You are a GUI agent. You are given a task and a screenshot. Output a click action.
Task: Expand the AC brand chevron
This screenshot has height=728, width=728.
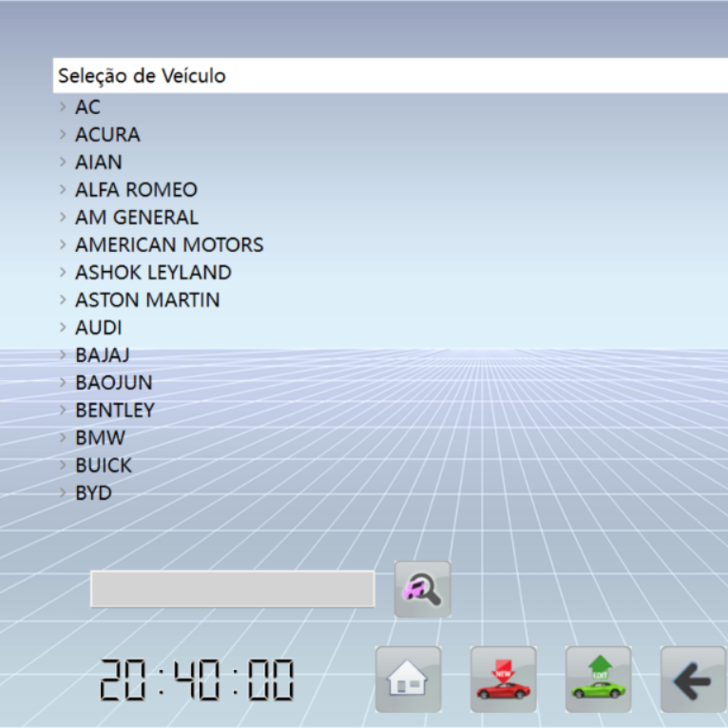coord(63,106)
